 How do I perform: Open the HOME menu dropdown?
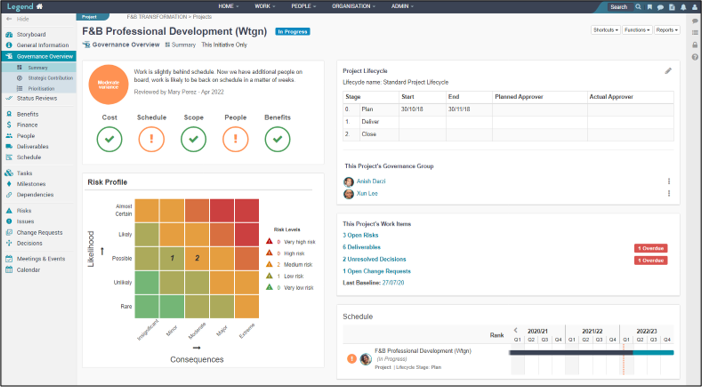coord(228,6)
